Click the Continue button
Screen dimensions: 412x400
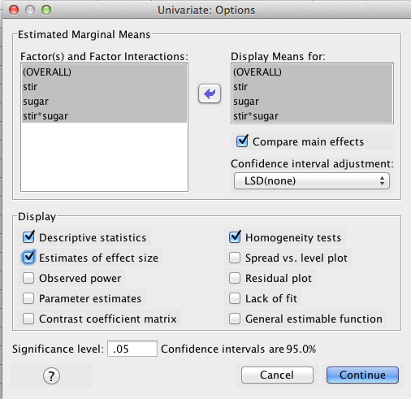click(362, 375)
